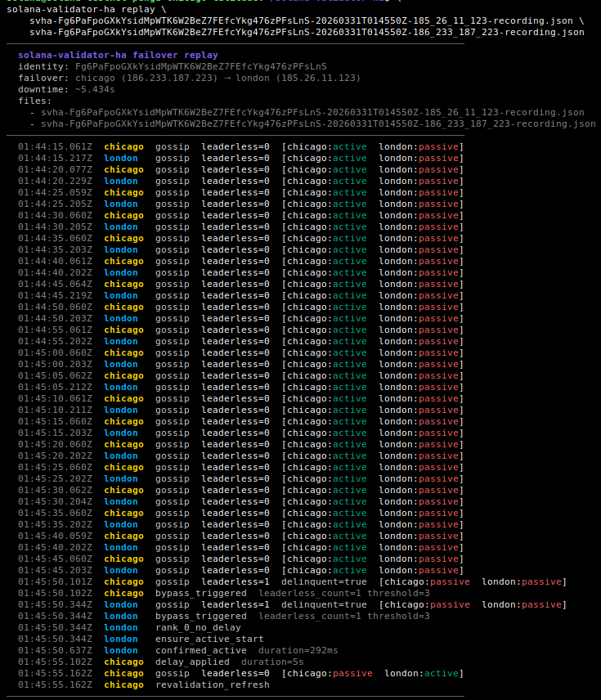
Task: Click the 'solana-validator-ha failover replay' heading
Action: click(118, 55)
